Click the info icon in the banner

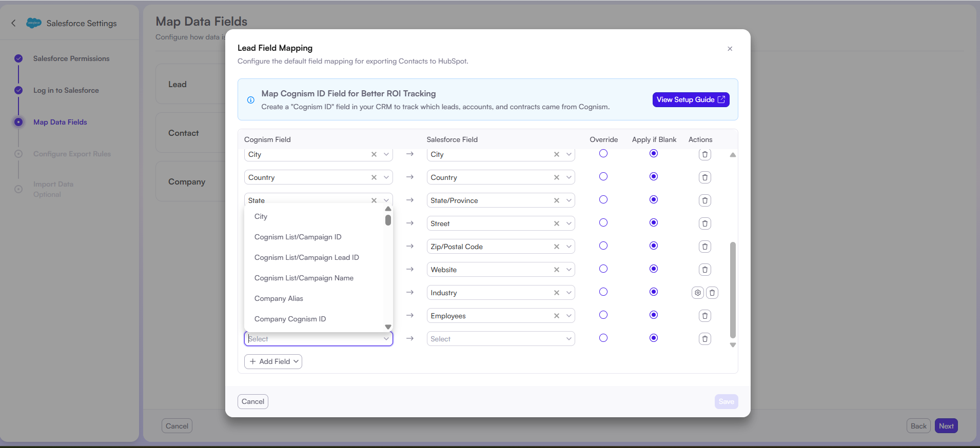251,100
